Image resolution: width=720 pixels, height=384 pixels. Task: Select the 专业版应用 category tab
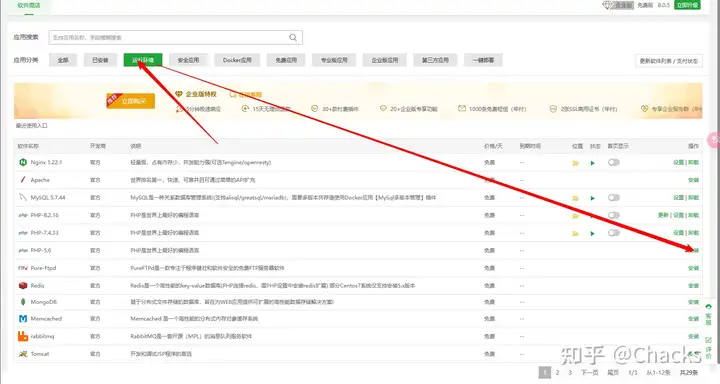tap(334, 60)
